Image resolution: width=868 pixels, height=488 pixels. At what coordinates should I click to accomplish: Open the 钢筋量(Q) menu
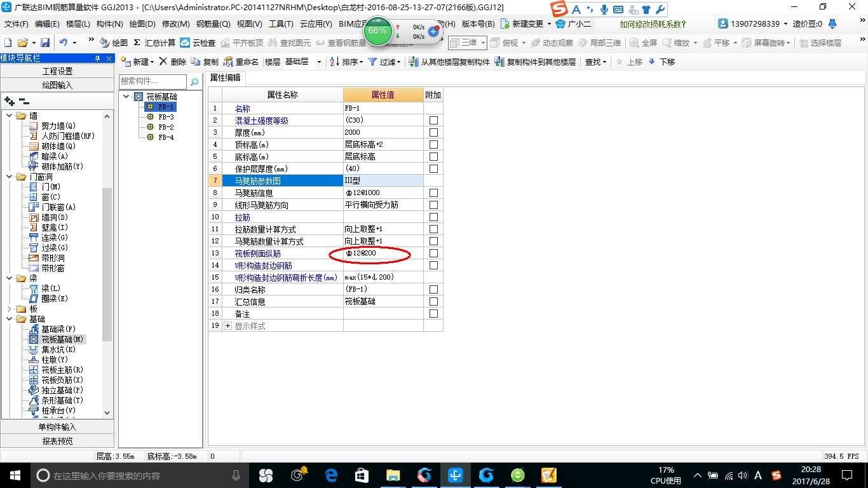[x=213, y=24]
